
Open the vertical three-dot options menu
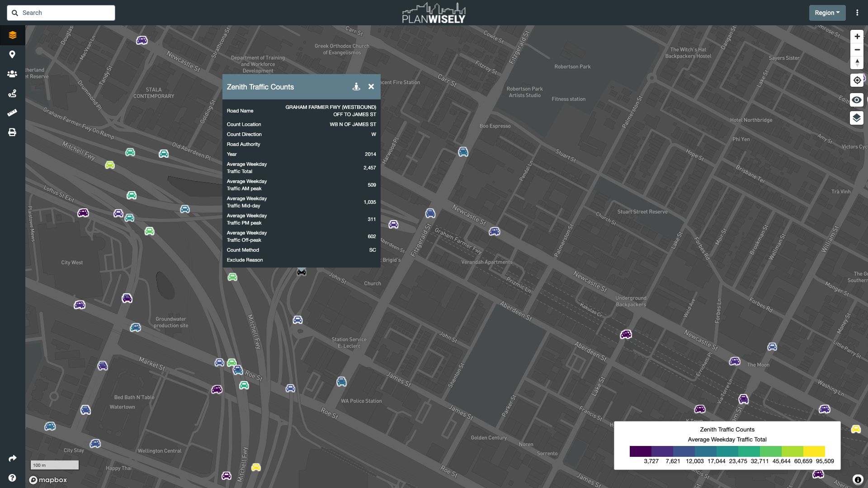[857, 13]
